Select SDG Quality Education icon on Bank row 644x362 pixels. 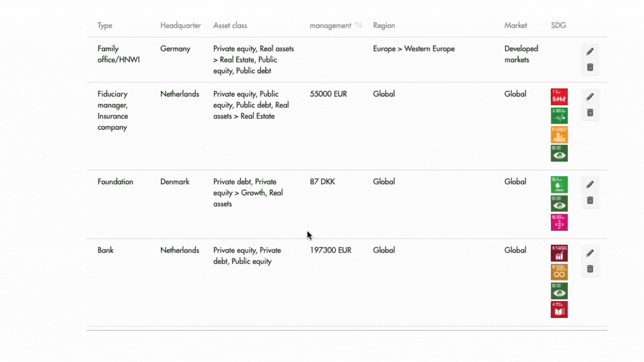(x=559, y=309)
